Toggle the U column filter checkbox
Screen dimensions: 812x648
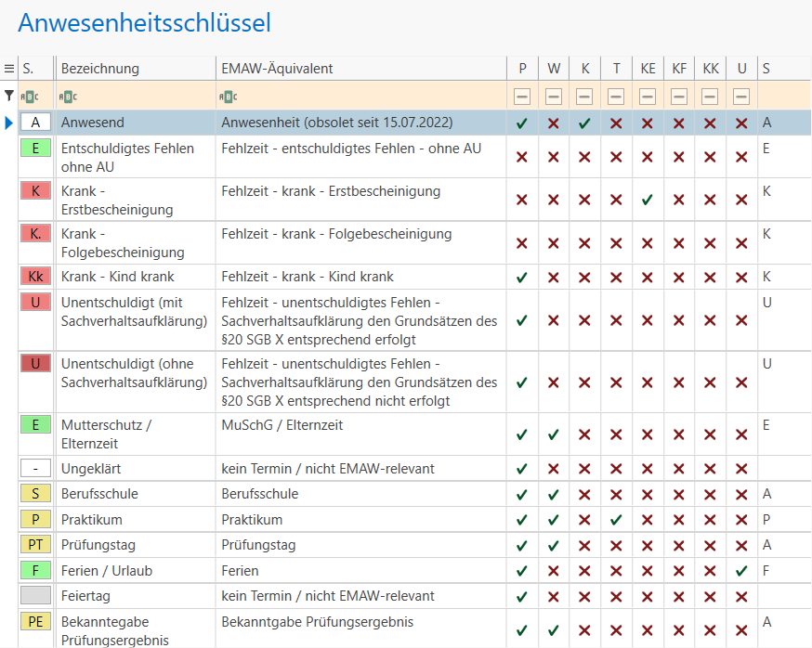(x=741, y=97)
